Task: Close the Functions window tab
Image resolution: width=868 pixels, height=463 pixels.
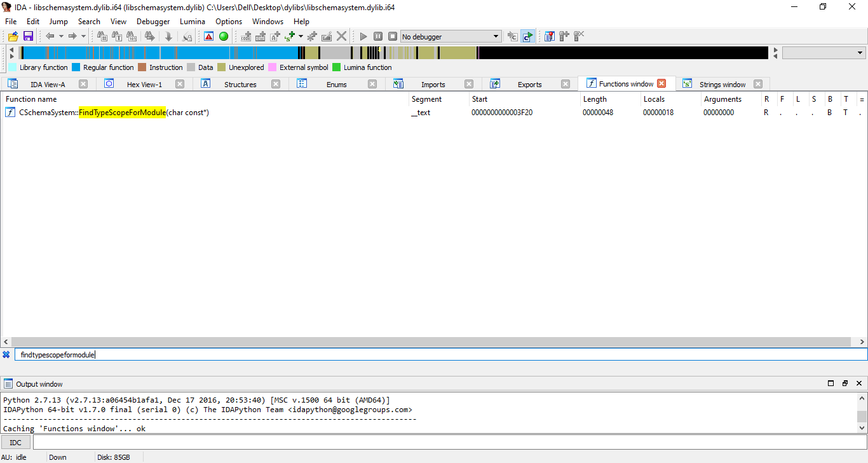Action: [x=661, y=83]
